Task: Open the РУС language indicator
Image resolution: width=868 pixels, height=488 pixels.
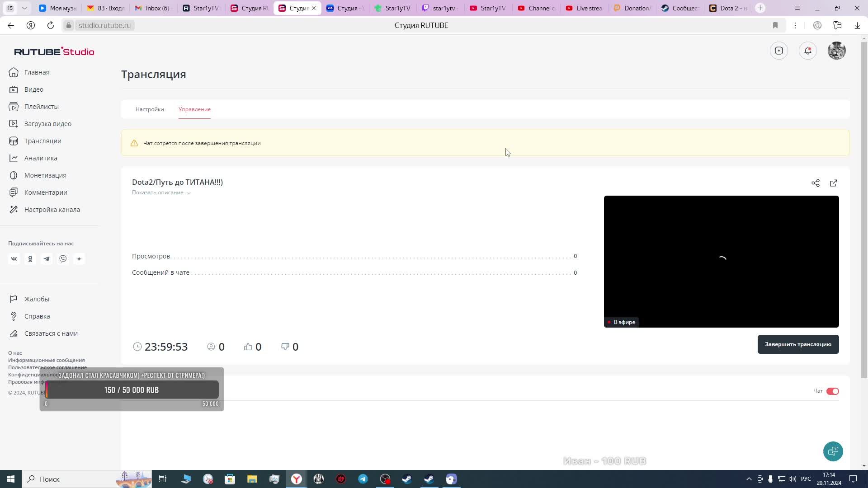Action: 806,479
